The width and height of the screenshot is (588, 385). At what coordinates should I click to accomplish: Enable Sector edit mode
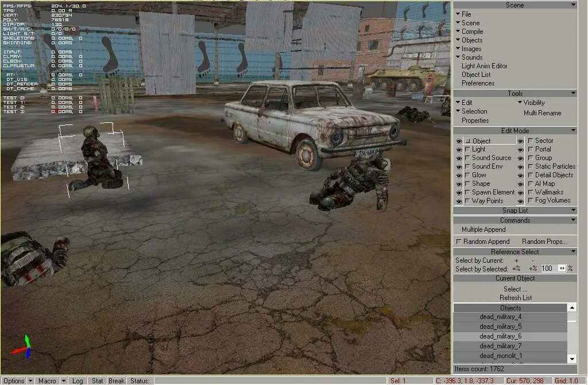click(540, 141)
